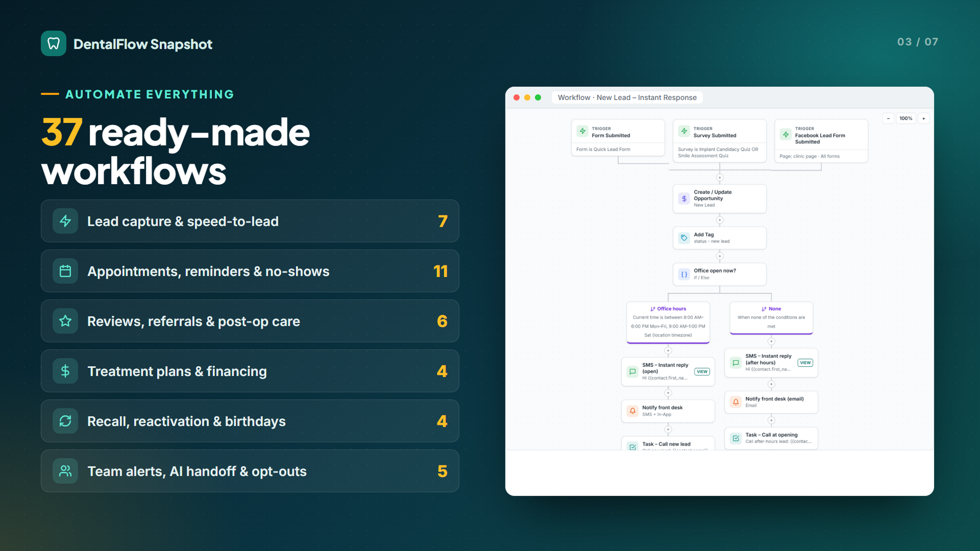Screen dimensions: 980x551
Task: Click the red close dot of workflow window
Action: point(517,97)
